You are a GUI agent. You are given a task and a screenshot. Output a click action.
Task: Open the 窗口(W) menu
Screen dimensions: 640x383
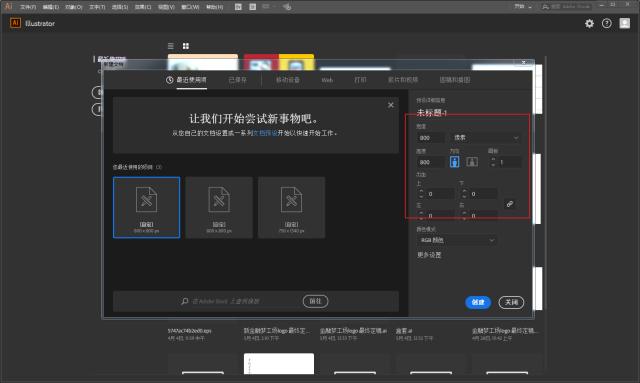coord(190,7)
